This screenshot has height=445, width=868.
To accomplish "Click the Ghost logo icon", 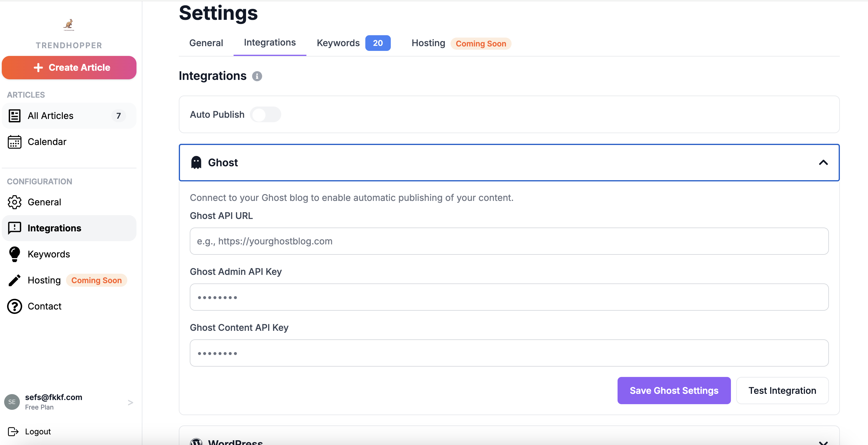I will 196,162.
